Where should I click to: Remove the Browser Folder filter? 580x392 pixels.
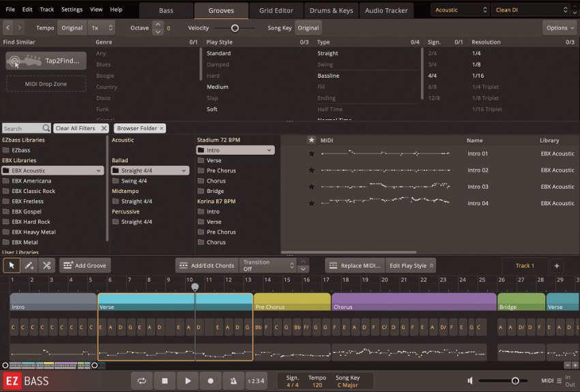162,128
